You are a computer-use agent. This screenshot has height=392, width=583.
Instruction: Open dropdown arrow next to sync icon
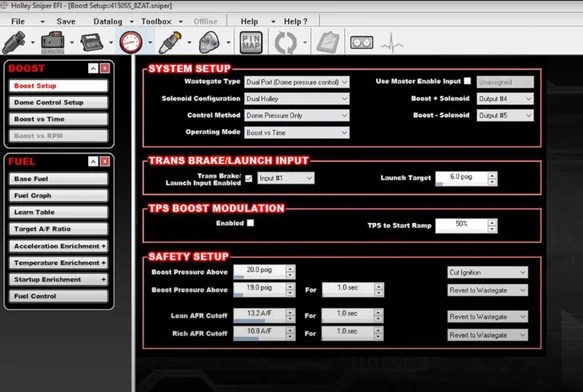point(305,42)
